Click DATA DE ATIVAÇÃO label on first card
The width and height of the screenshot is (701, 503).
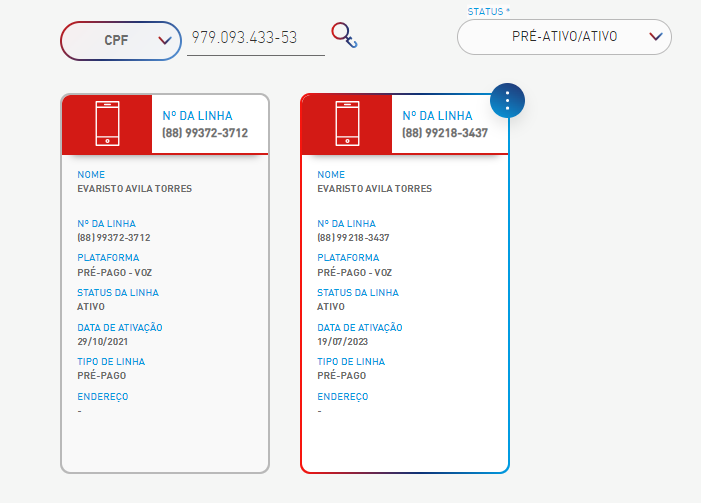120,328
